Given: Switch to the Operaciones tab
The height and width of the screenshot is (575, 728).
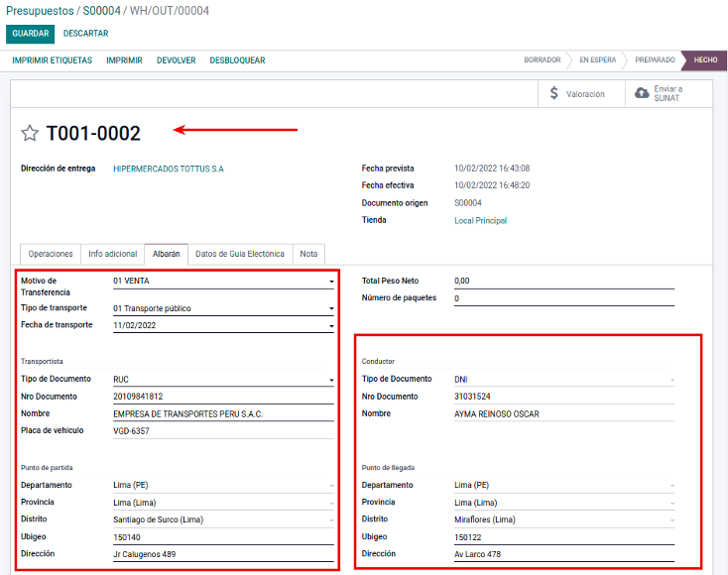Looking at the screenshot, I should (x=51, y=254).
